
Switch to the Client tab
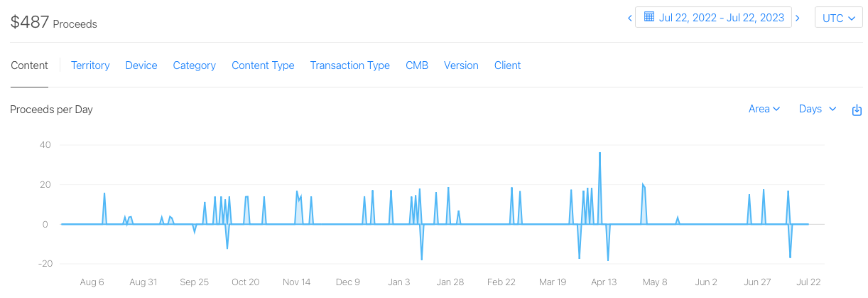coord(507,65)
